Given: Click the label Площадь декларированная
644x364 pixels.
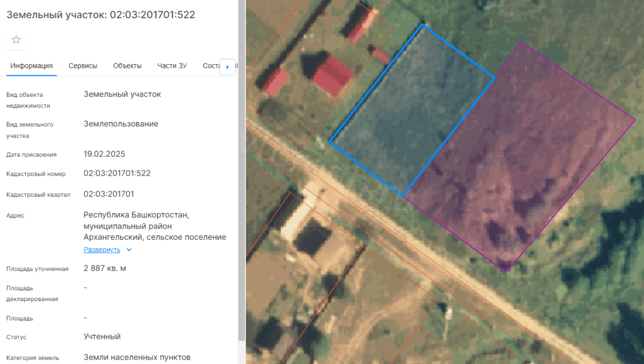Looking at the screenshot, I should coord(32,293).
